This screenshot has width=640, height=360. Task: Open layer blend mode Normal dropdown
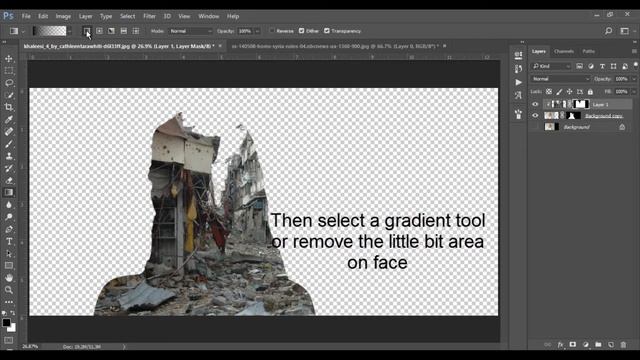(560, 79)
